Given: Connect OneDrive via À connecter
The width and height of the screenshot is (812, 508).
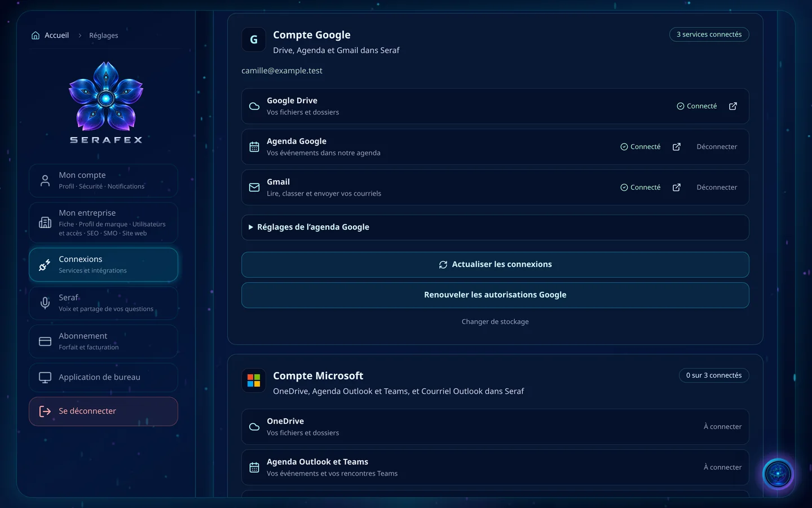Looking at the screenshot, I should click(x=722, y=427).
